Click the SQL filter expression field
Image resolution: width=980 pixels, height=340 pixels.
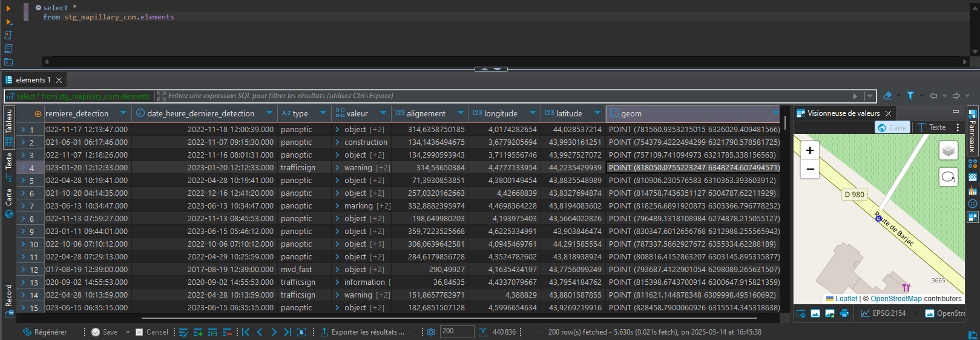507,96
